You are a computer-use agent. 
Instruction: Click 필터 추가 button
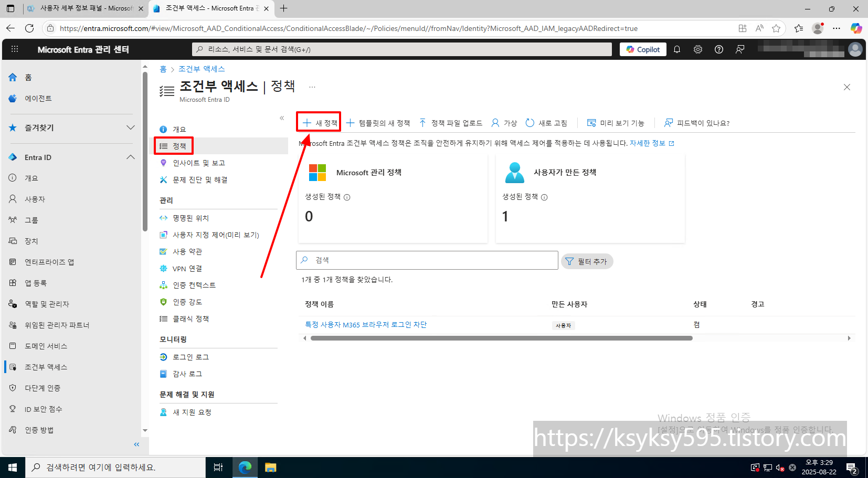[x=587, y=261]
